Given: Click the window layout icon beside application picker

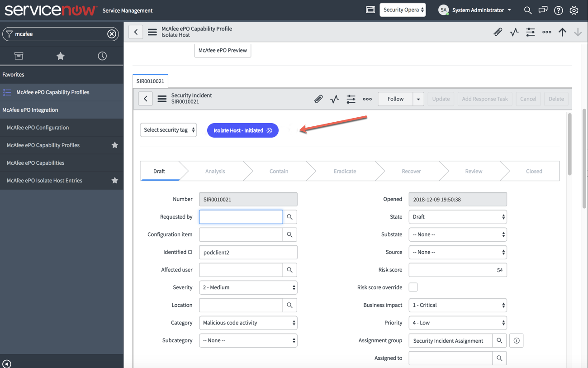Looking at the screenshot, I should (370, 10).
